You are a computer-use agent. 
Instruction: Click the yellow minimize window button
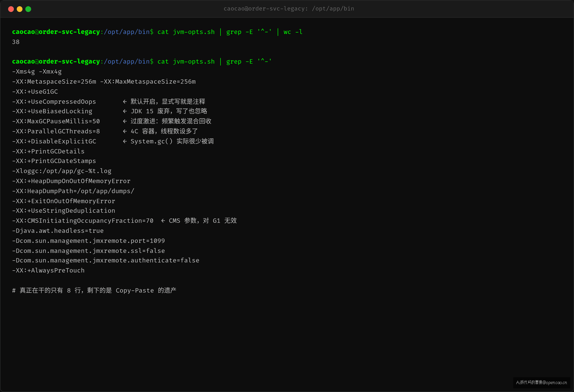20,9
